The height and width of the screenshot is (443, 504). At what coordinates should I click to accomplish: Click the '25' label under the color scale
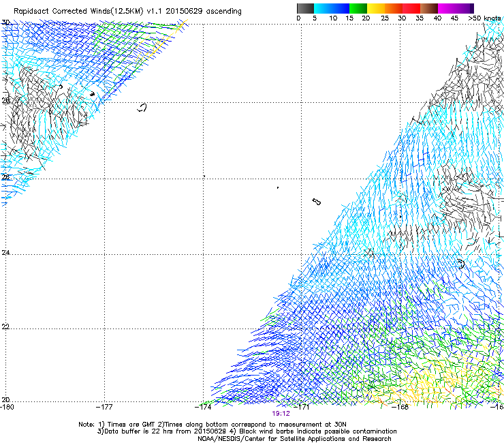click(385, 18)
